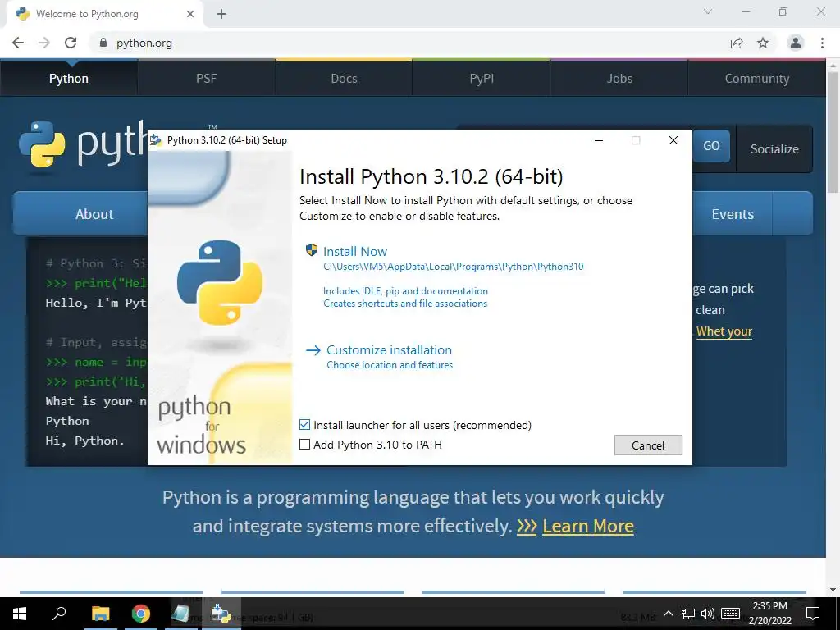Screen dimensions: 840x630
Task: Check Add Python 3.10 to PATH
Action: coord(305,445)
